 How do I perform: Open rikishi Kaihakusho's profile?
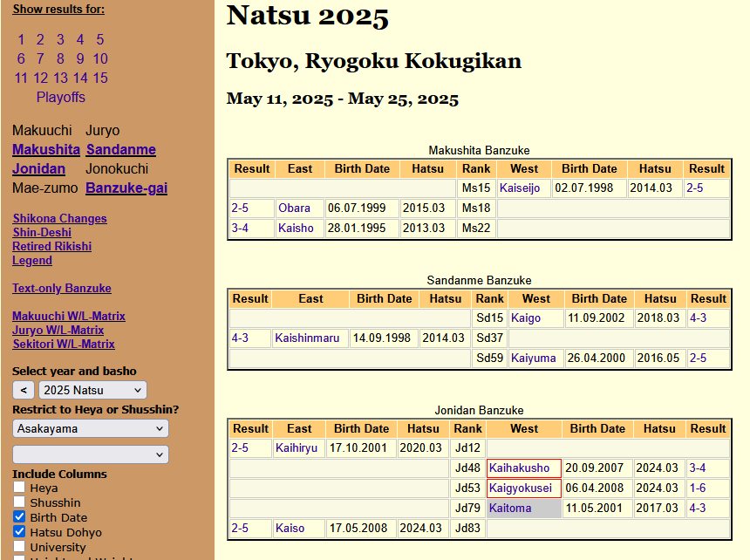click(519, 468)
